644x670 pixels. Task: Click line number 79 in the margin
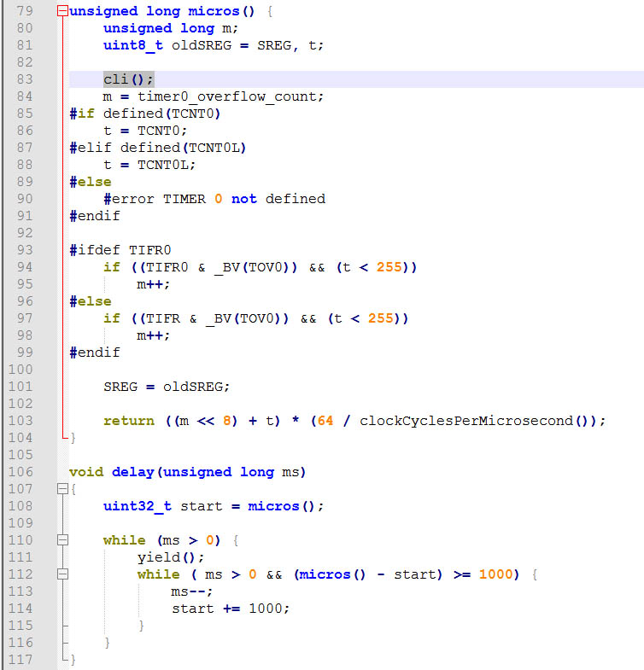25,11
